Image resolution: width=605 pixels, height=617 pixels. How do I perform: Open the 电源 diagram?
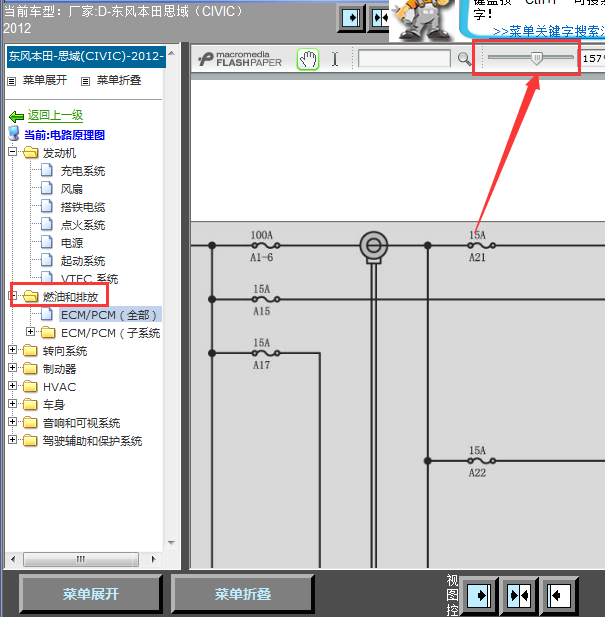click(72, 243)
